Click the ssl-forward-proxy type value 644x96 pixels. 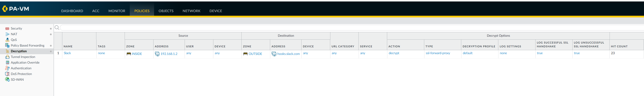click(438, 53)
